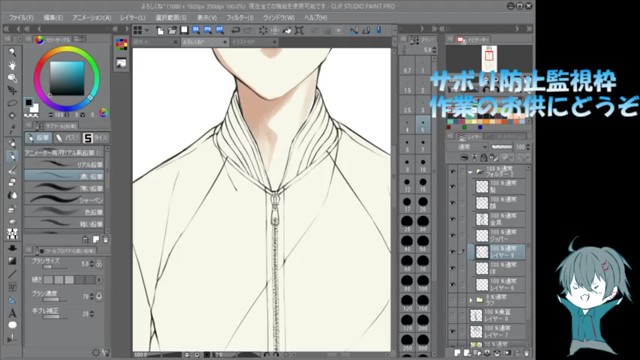Toggle Snap to grid icon
The height and width of the screenshot is (360, 640).
coord(378,30)
